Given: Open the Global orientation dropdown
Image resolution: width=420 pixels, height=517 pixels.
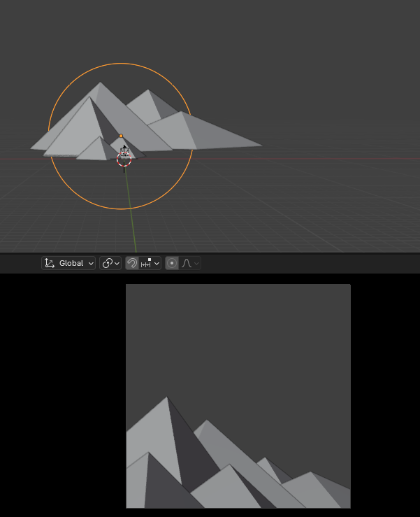Looking at the screenshot, I should [x=68, y=263].
